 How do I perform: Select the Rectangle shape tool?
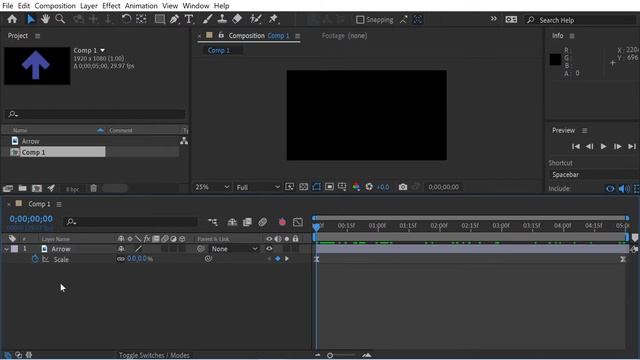point(160,19)
